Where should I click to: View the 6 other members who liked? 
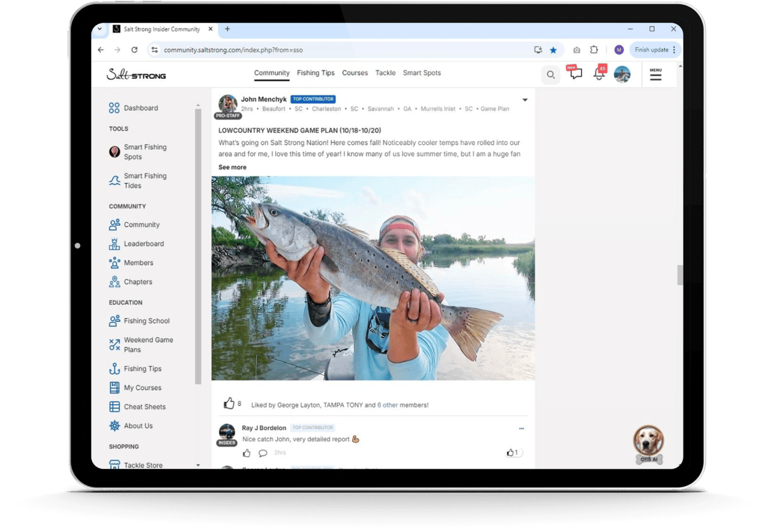point(387,405)
